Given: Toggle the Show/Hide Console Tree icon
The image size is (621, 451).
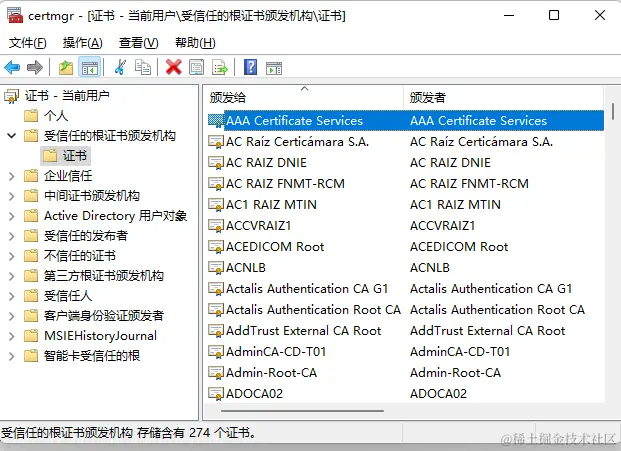Looking at the screenshot, I should (x=90, y=67).
